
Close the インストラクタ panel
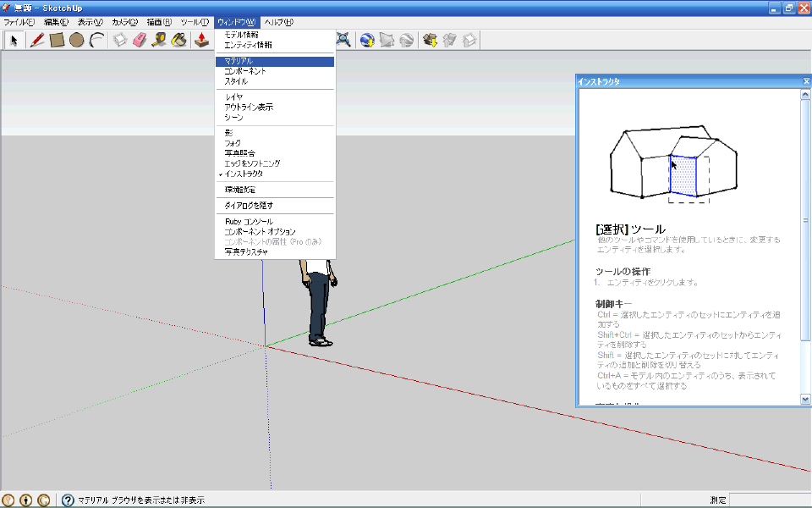[806, 81]
